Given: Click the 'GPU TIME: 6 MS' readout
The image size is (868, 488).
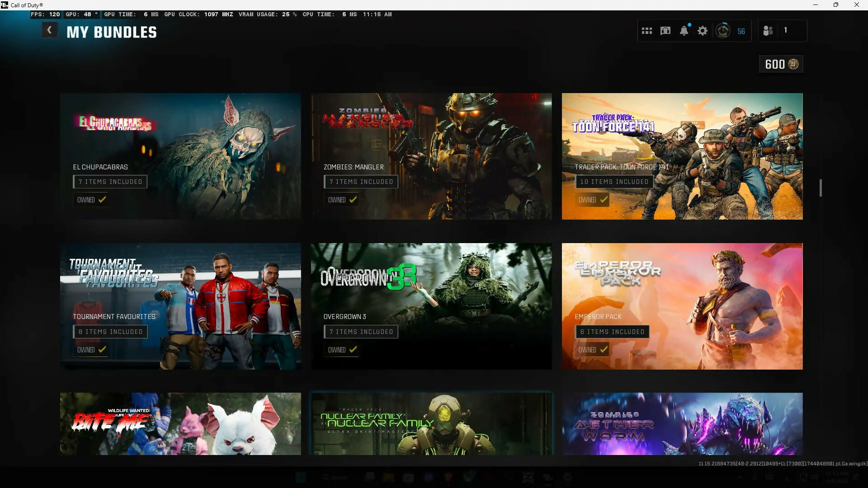Looking at the screenshot, I should (x=131, y=14).
